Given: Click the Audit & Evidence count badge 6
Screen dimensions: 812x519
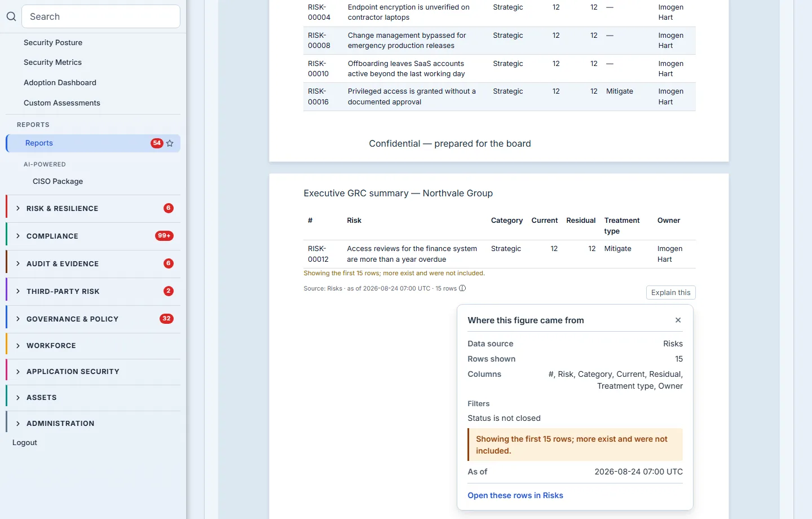Looking at the screenshot, I should click(x=168, y=263).
